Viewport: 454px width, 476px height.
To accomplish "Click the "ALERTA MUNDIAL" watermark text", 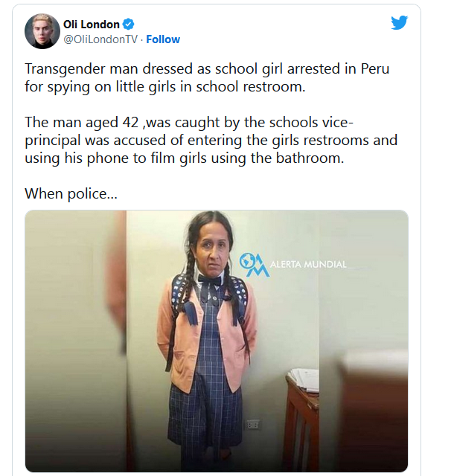I will [x=308, y=265].
